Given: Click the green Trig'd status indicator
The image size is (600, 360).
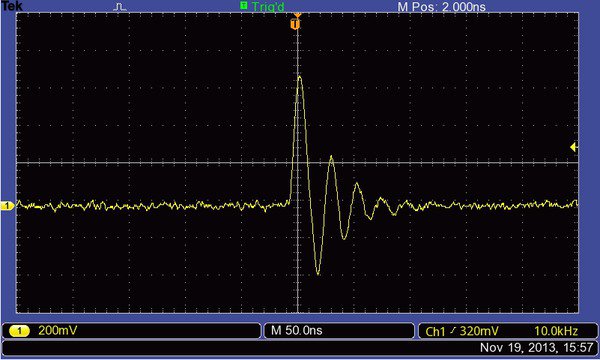Looking at the screenshot, I should tap(262, 6).
